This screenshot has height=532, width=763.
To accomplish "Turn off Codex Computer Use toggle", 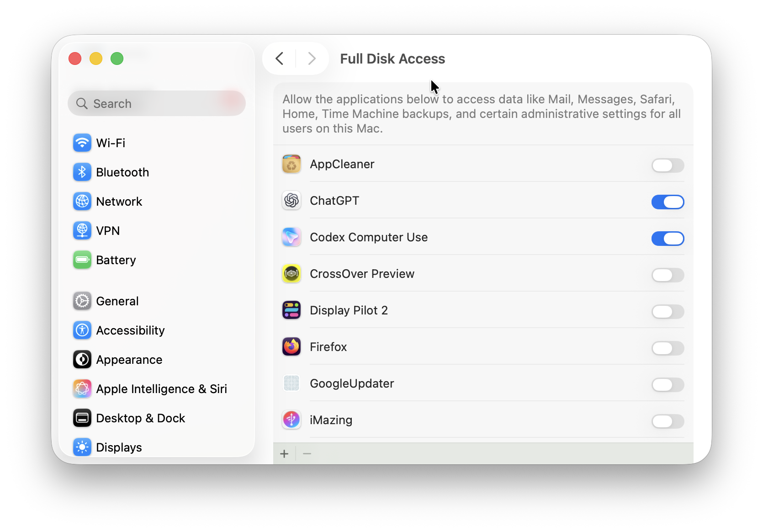I will [668, 239].
